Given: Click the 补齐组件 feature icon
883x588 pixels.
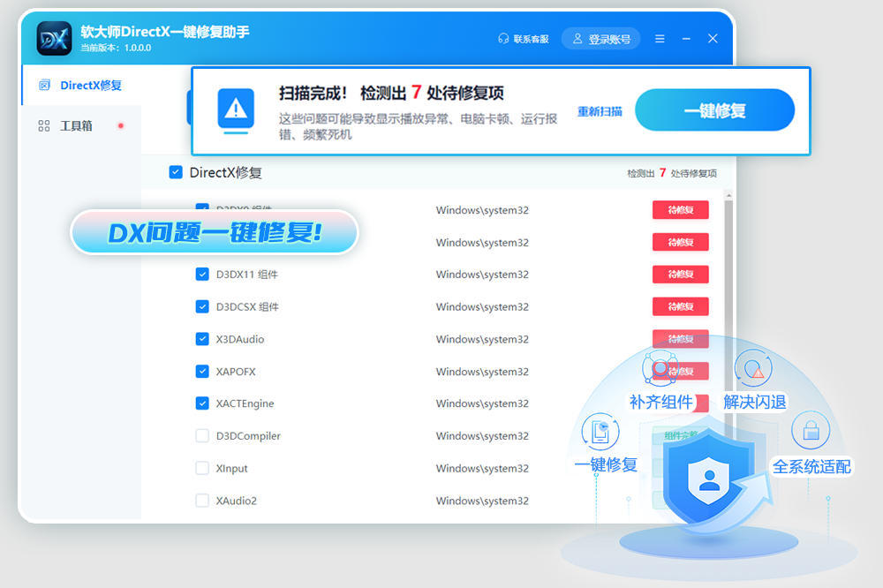Looking at the screenshot, I should tap(660, 368).
